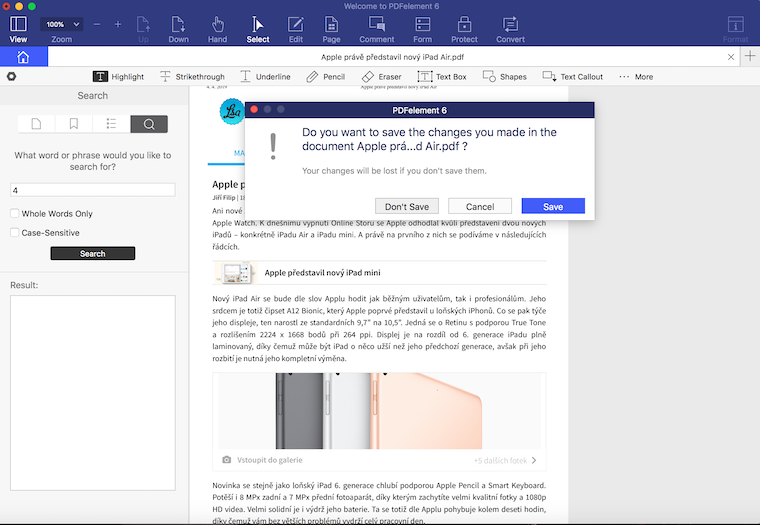
Task: Choose the Eraser tool
Action: point(380,76)
